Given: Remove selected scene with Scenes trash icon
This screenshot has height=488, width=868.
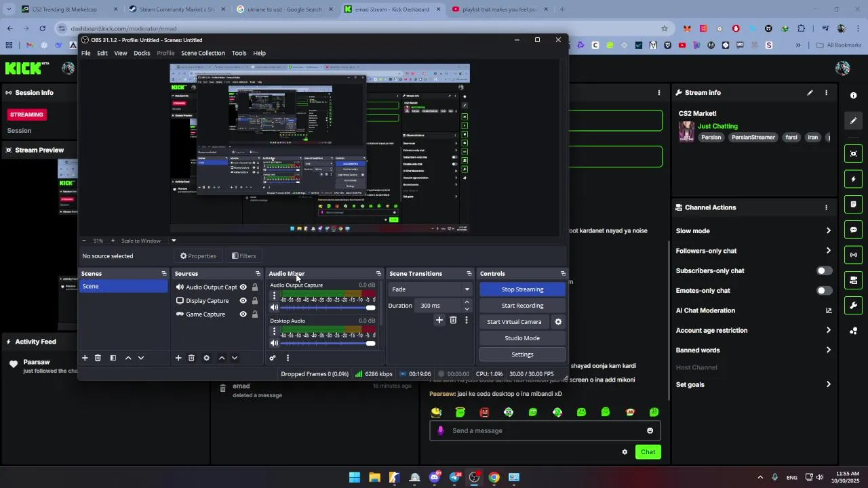Looking at the screenshot, I should pos(98,358).
